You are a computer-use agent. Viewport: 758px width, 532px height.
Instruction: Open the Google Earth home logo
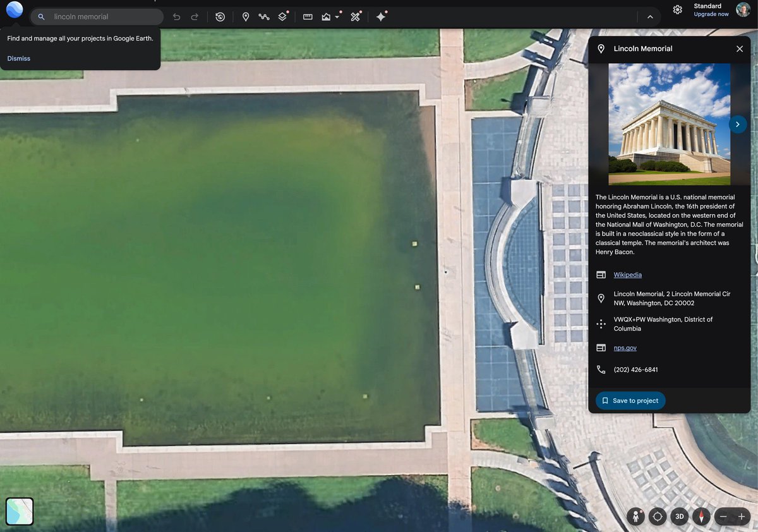[x=15, y=10]
